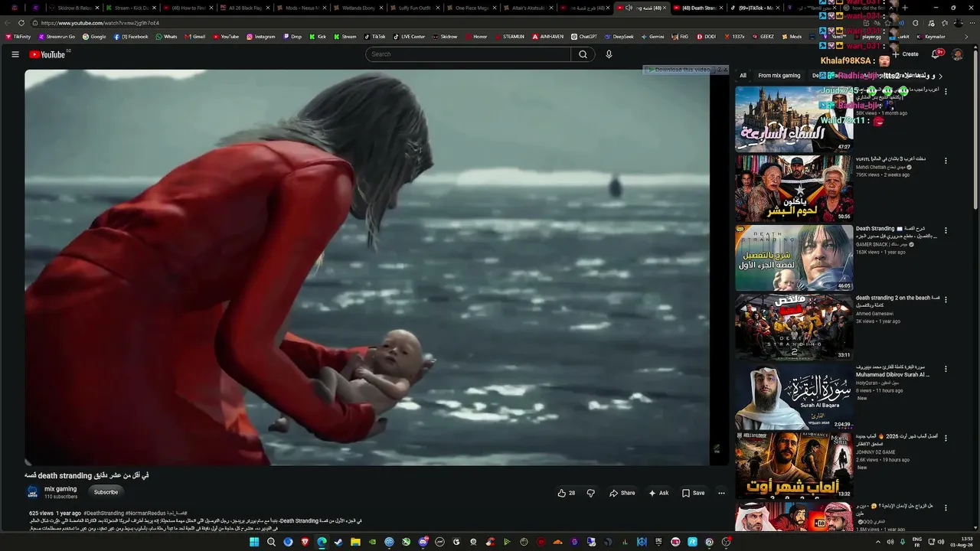Click the search magnifier button
Screen dimensions: 980x551
pos(583,54)
